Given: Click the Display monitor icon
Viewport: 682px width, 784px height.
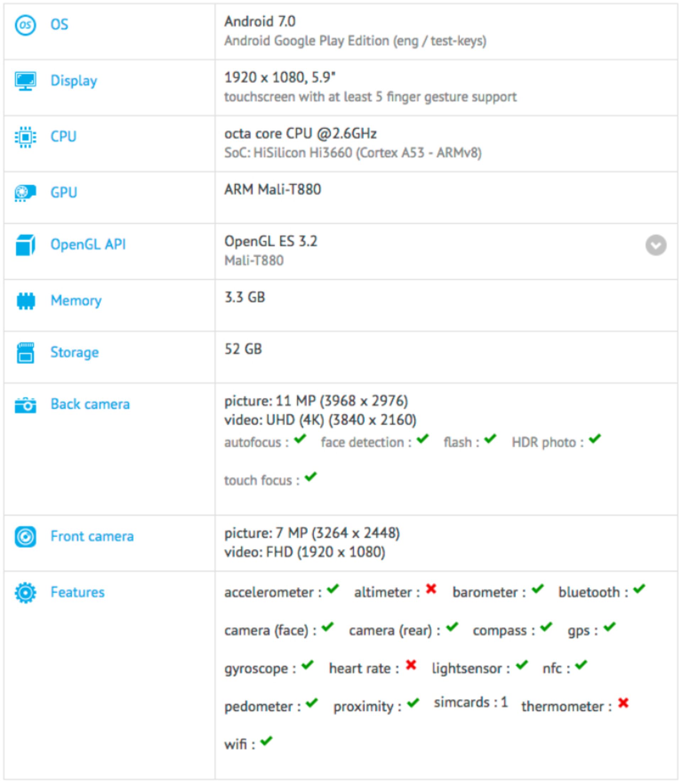Looking at the screenshot, I should [26, 80].
